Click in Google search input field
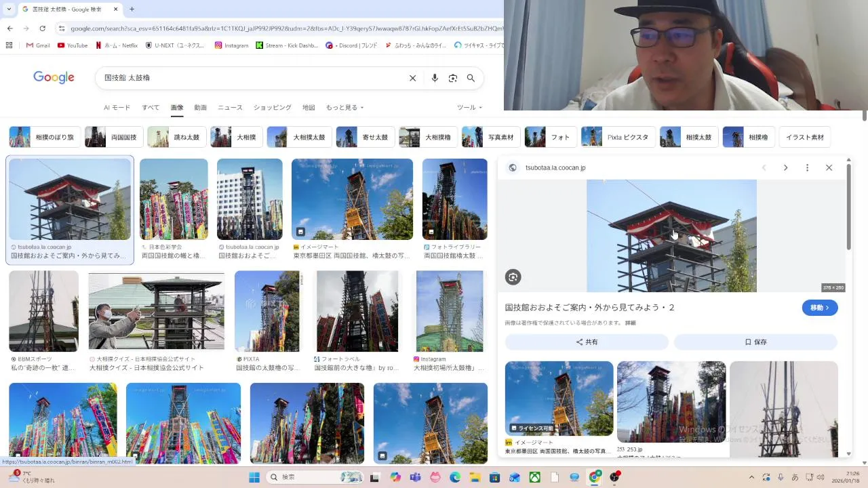868x488 pixels. pos(251,78)
